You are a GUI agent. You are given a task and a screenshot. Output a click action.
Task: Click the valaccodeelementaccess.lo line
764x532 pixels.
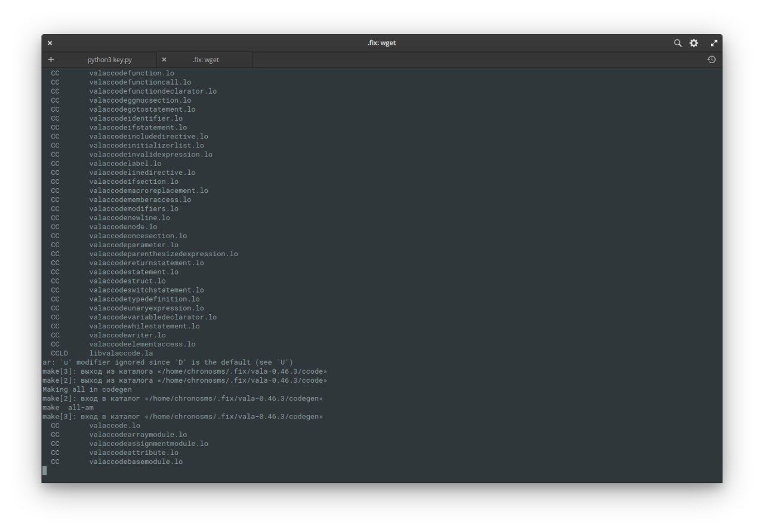coord(123,344)
